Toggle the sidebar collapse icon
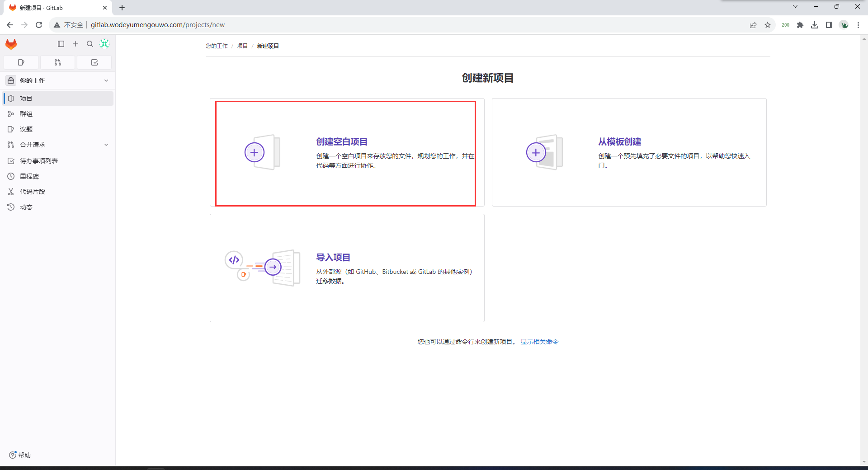Screen dimensions: 868x470 (x=61, y=44)
